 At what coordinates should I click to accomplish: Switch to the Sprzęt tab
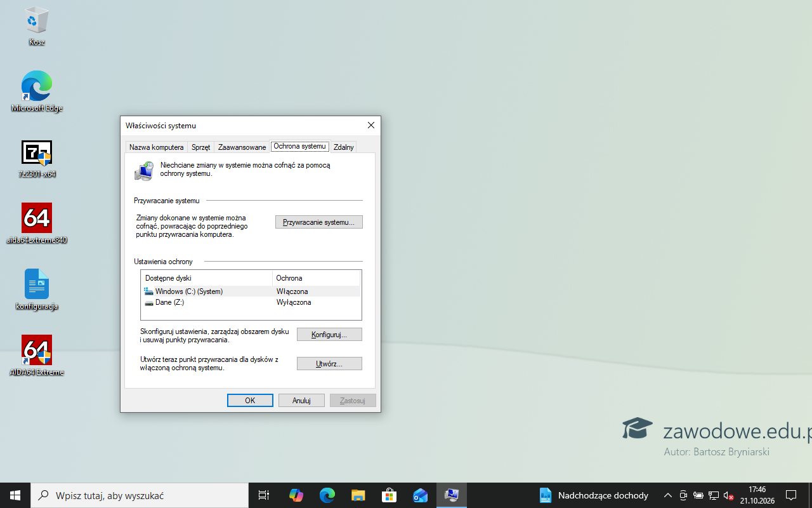click(200, 147)
